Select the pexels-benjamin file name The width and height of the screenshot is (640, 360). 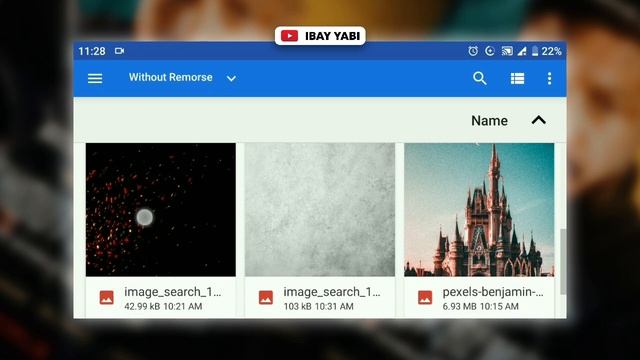click(493, 292)
